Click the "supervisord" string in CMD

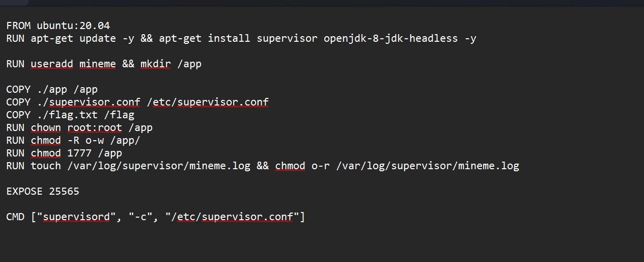tap(76, 217)
